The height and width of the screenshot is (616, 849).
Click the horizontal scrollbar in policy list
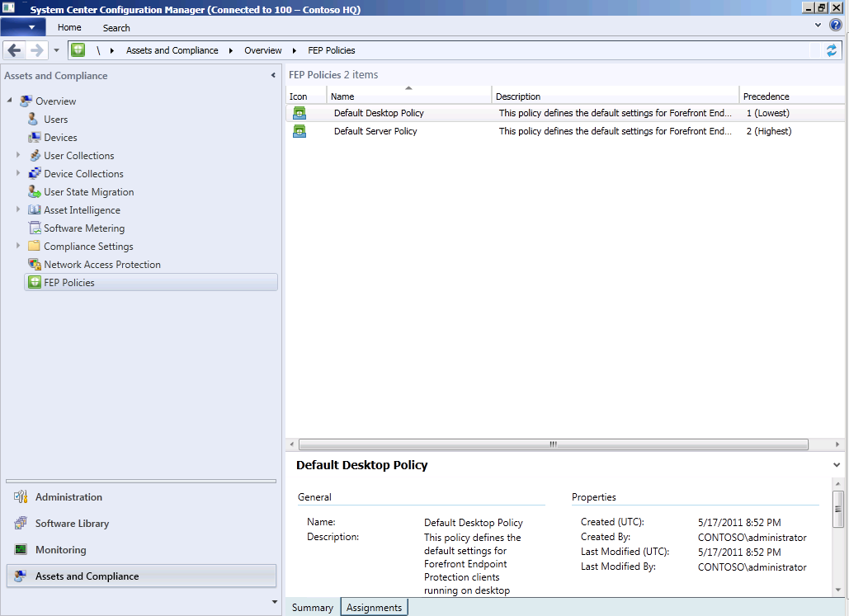[x=553, y=444]
